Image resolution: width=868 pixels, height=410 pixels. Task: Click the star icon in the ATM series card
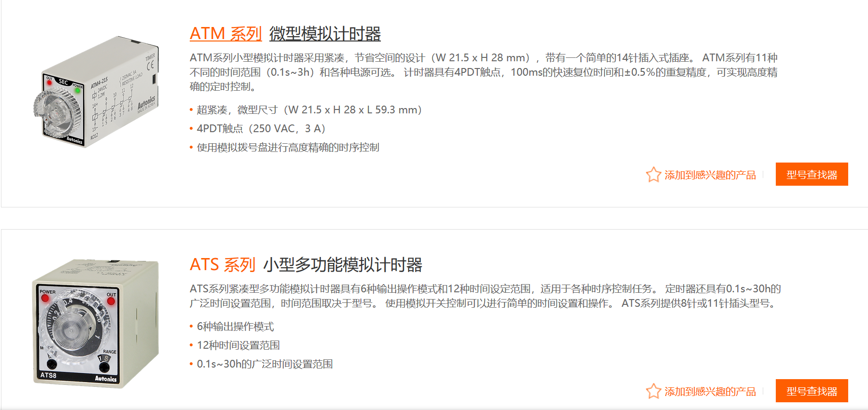click(x=653, y=175)
